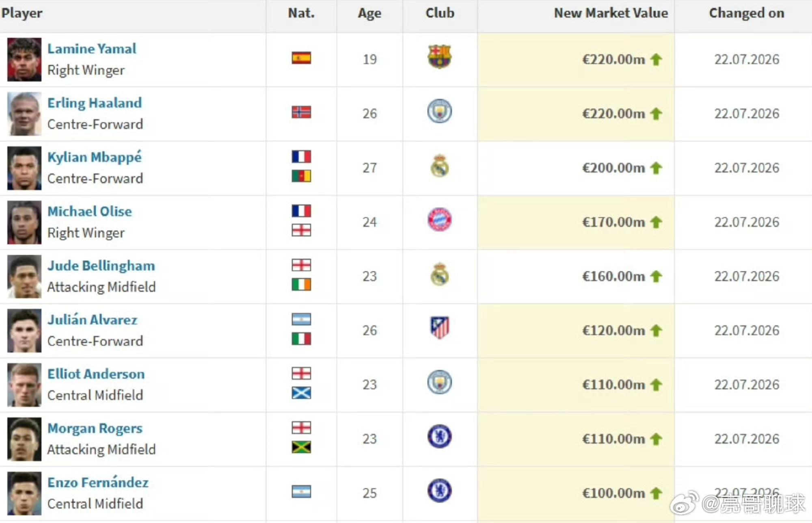Screen dimensions: 812x523
Task: Click the Bayern Munich club crest
Action: pos(439,220)
